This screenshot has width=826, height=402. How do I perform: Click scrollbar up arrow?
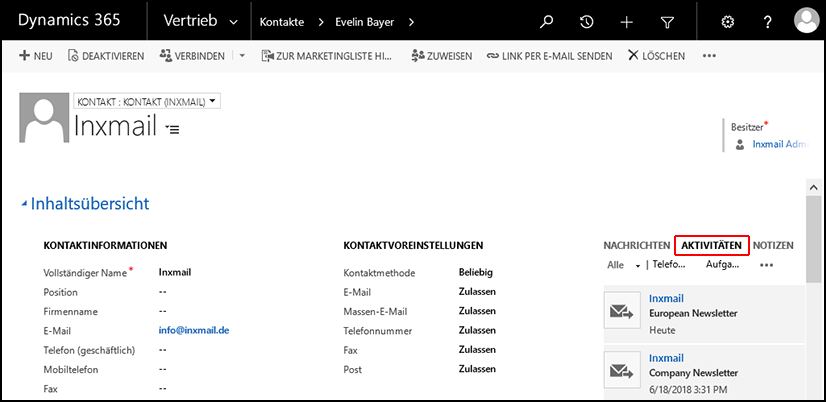(813, 188)
